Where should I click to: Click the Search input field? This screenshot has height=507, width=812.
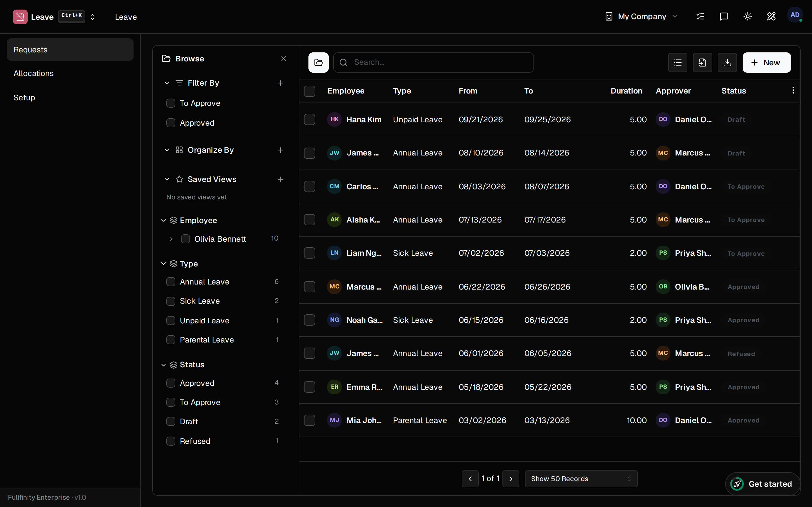[x=434, y=62]
